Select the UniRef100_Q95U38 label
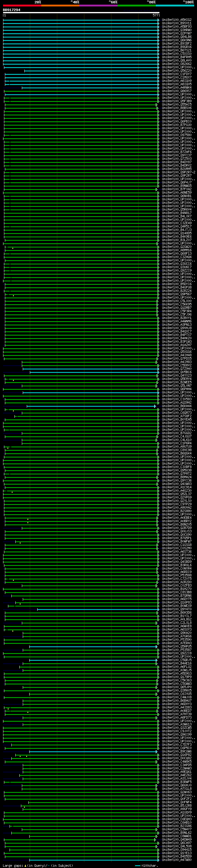The width and height of the screenshot is (197, 868). pyautogui.click(x=177, y=470)
